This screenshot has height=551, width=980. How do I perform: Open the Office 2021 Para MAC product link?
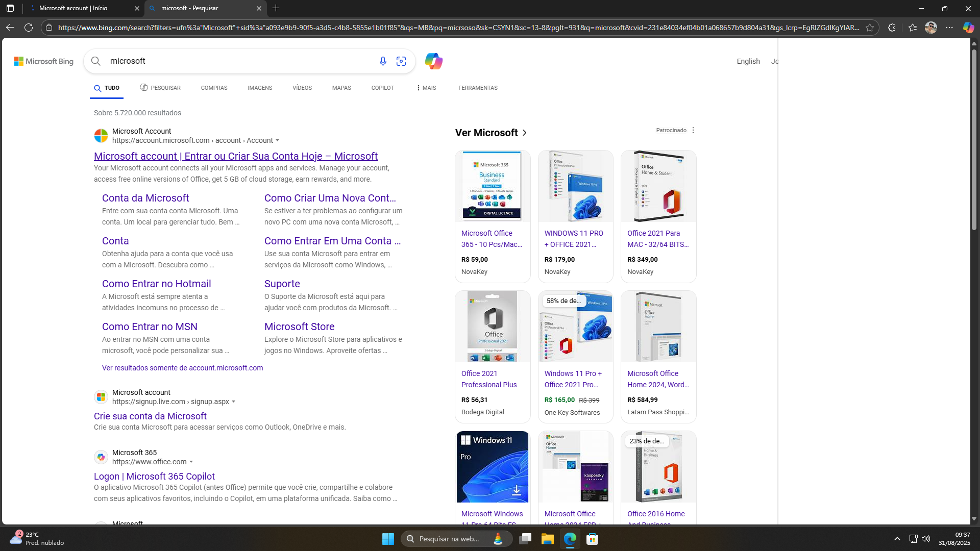pos(658,239)
